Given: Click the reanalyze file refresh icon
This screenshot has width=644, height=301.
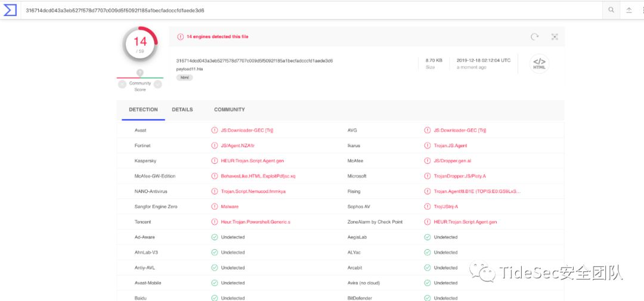Looking at the screenshot, I should [x=535, y=37].
